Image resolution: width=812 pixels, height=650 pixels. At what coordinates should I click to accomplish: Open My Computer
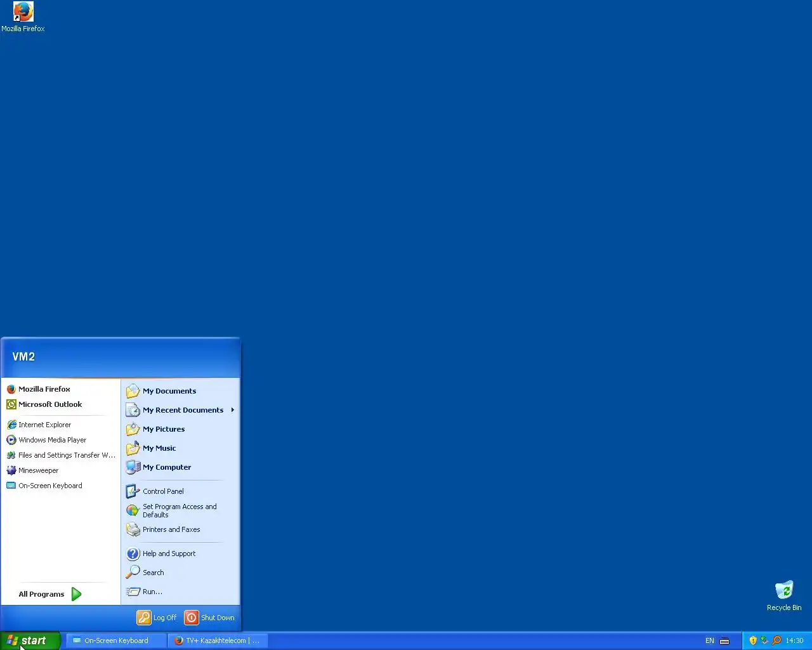click(x=180, y=467)
